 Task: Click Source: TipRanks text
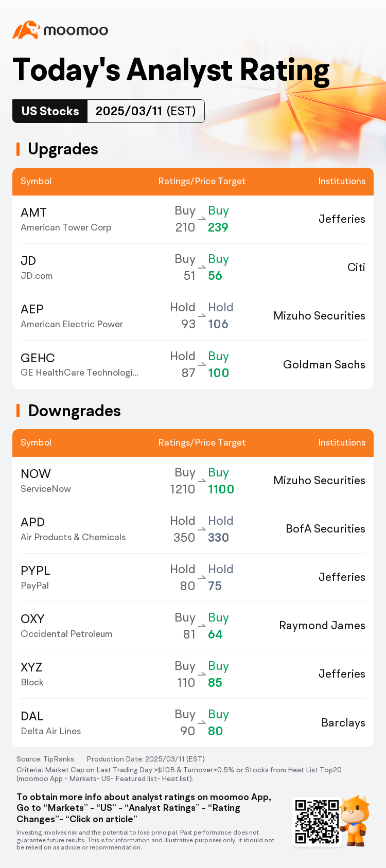(x=45, y=759)
